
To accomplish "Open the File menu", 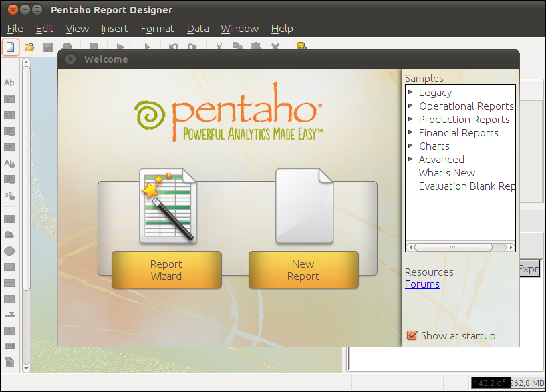I will click(15, 29).
